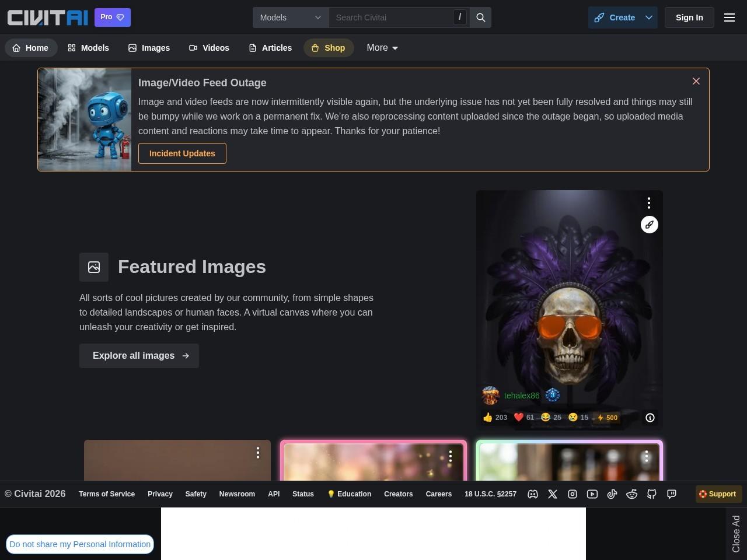Focus the Search Civitai input field

coord(391,17)
